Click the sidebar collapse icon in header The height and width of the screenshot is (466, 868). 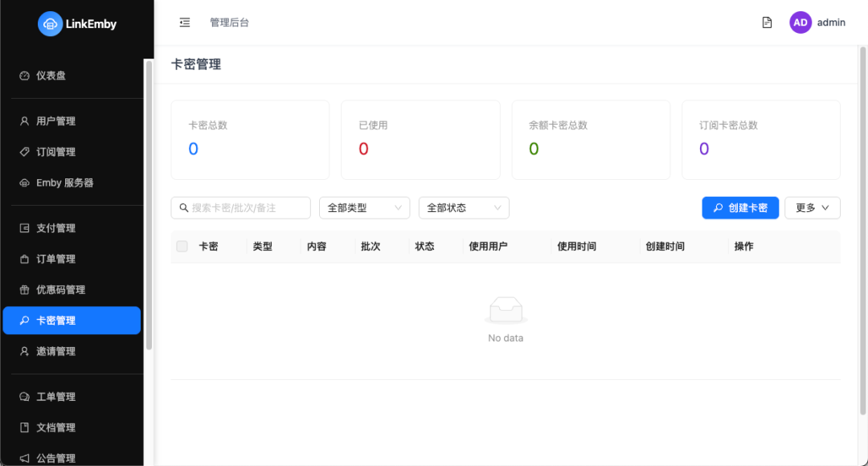coord(184,22)
